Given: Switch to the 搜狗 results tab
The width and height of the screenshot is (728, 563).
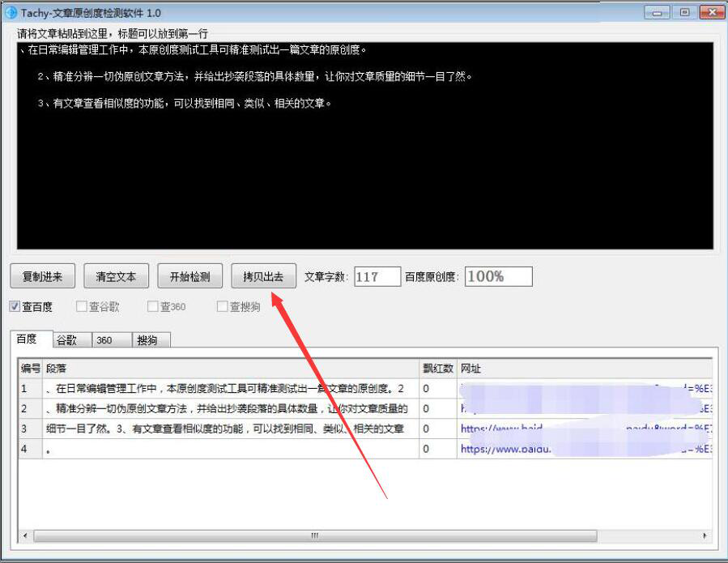Looking at the screenshot, I should (x=151, y=340).
